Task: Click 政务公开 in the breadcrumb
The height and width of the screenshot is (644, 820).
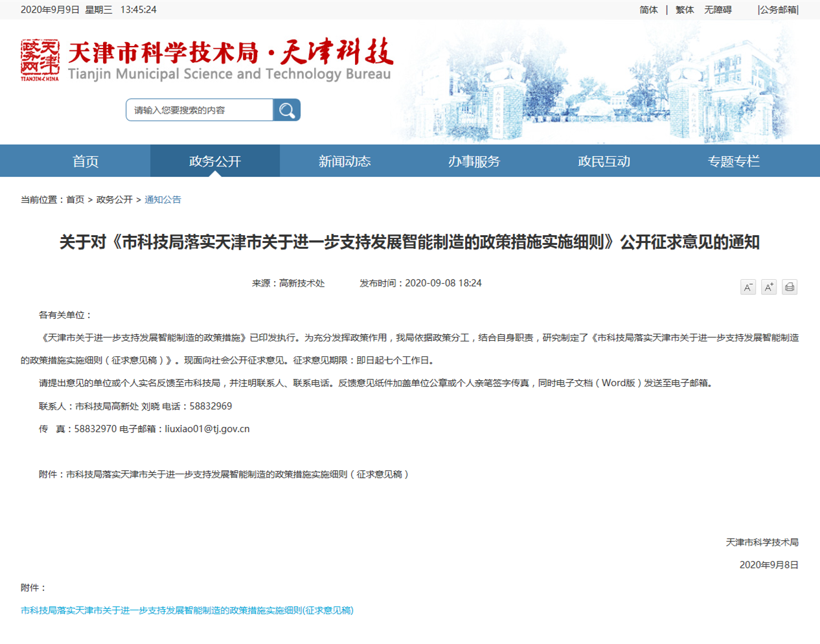Action: click(114, 200)
